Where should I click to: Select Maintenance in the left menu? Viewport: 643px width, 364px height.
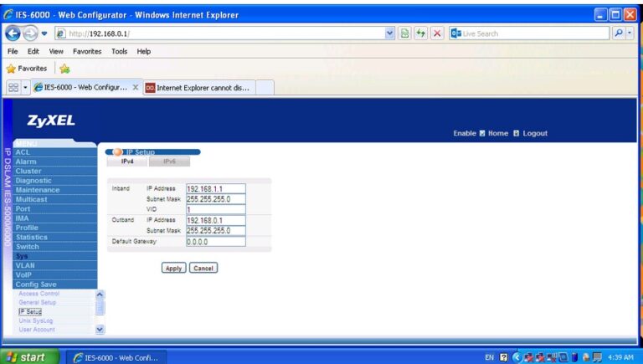click(x=55, y=190)
